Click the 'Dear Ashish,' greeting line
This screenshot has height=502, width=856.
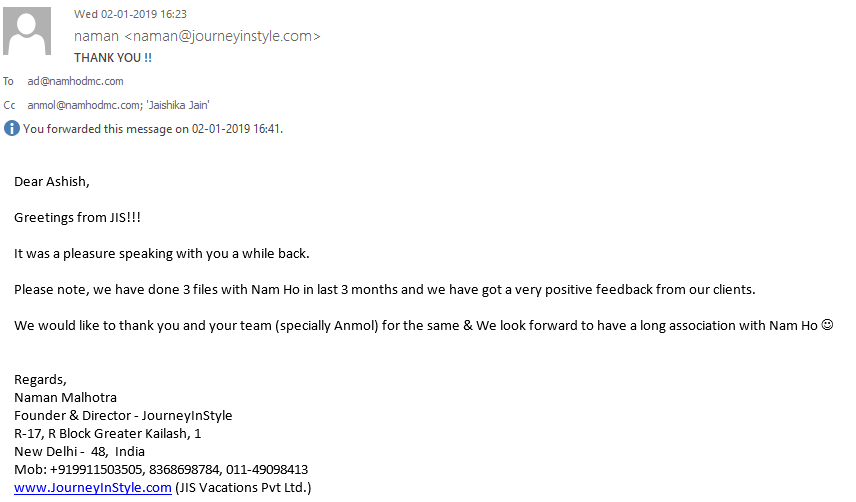(x=52, y=182)
